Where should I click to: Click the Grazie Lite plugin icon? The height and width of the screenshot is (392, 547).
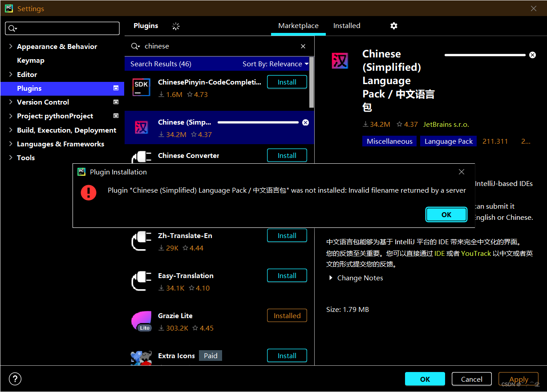tap(142, 321)
